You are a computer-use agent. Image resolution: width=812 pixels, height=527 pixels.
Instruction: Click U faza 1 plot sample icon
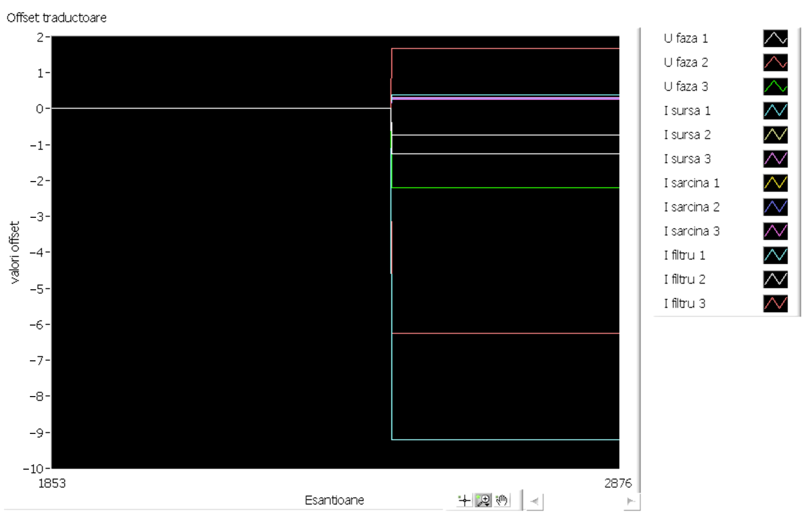point(775,38)
